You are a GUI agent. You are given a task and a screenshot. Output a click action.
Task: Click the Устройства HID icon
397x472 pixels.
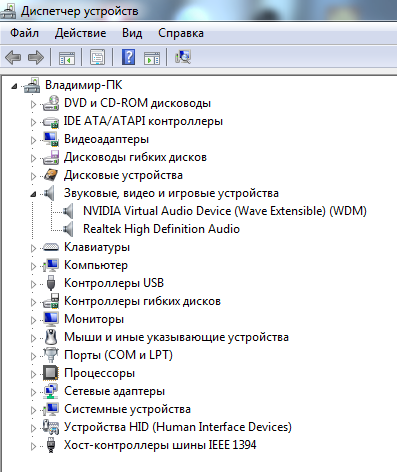[51, 427]
